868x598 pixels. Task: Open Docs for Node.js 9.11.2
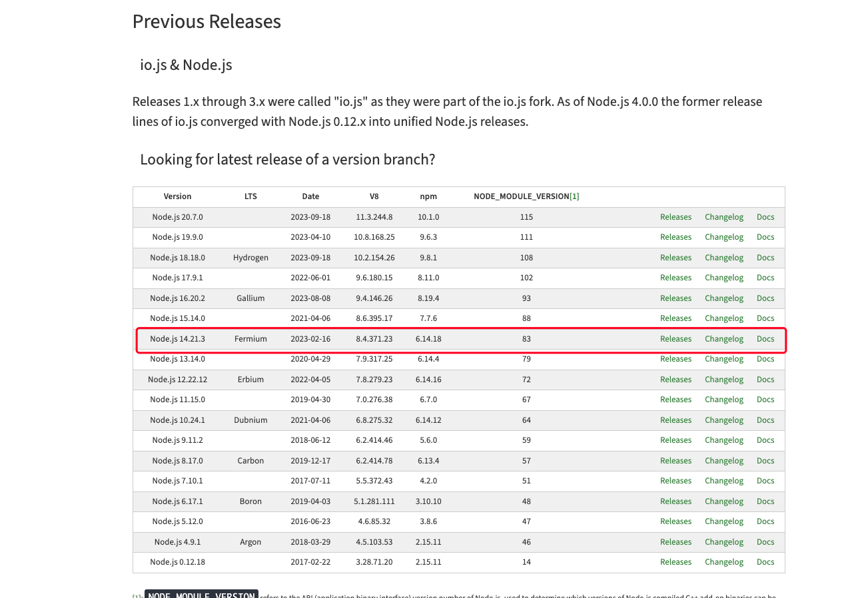(x=765, y=440)
